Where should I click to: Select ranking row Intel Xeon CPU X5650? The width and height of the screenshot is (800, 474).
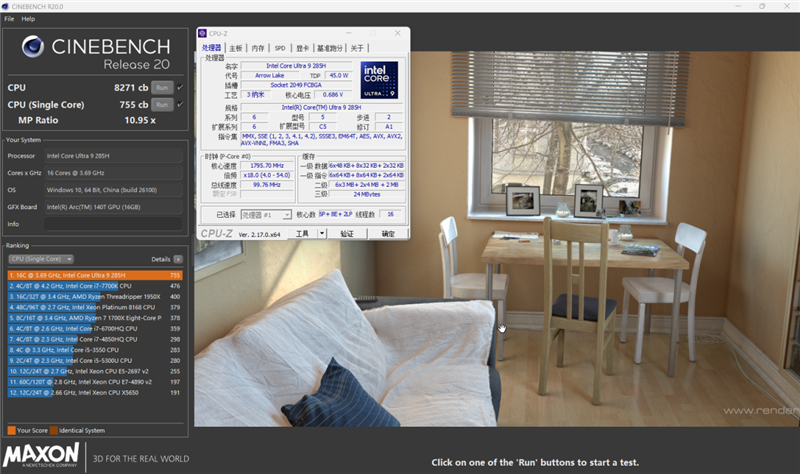tap(95, 393)
